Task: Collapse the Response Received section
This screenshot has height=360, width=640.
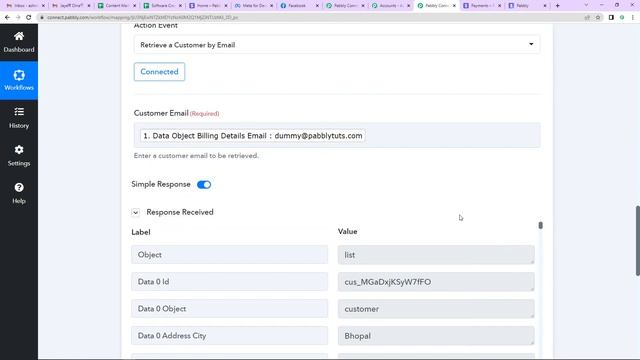Action: coord(136,212)
